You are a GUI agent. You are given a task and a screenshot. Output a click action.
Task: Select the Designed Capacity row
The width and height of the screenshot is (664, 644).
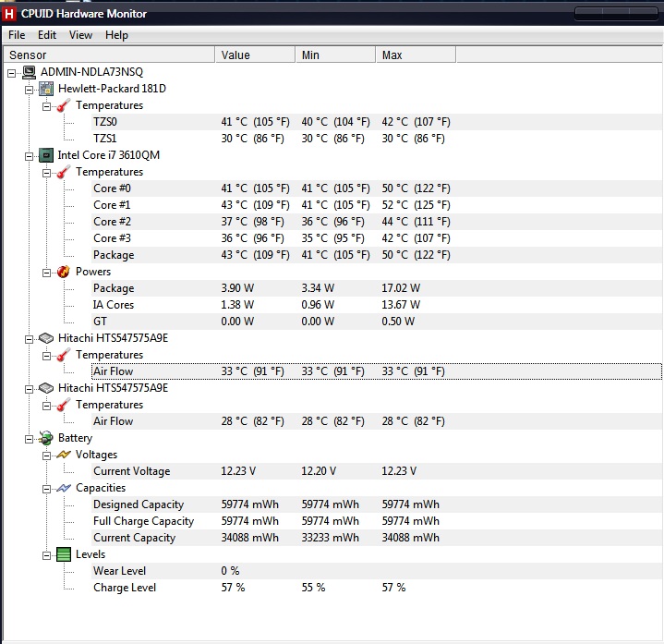(x=377, y=504)
